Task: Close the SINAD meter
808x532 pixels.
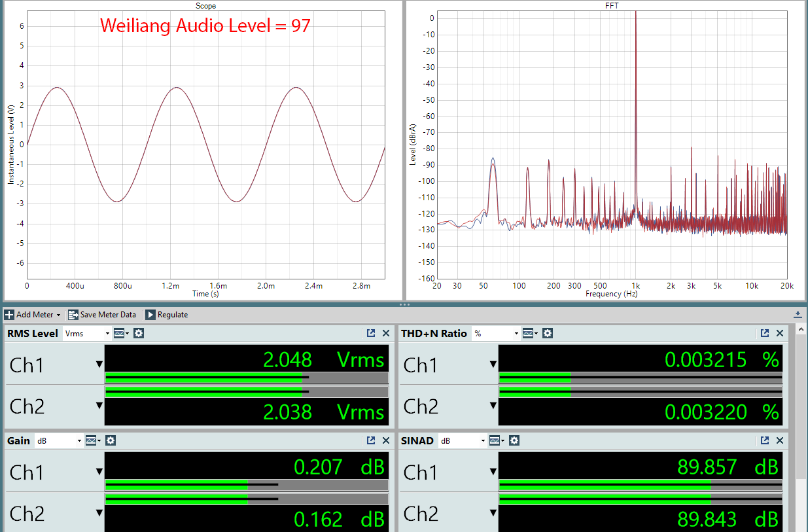Action: [x=780, y=441]
